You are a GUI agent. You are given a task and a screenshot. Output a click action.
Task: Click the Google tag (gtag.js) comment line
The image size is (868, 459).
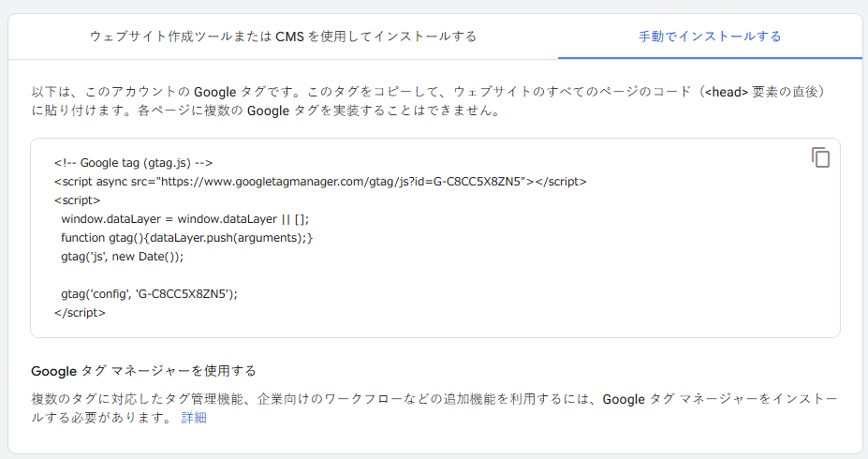pyautogui.click(x=133, y=163)
